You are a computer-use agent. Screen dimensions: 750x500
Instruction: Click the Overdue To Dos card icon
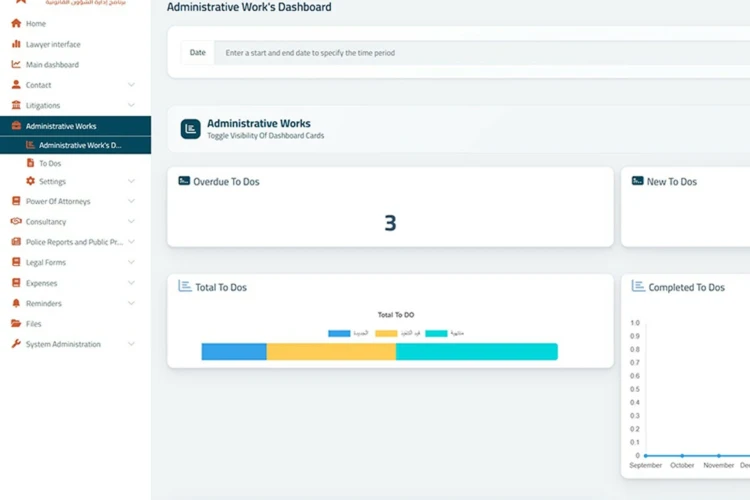pos(184,181)
